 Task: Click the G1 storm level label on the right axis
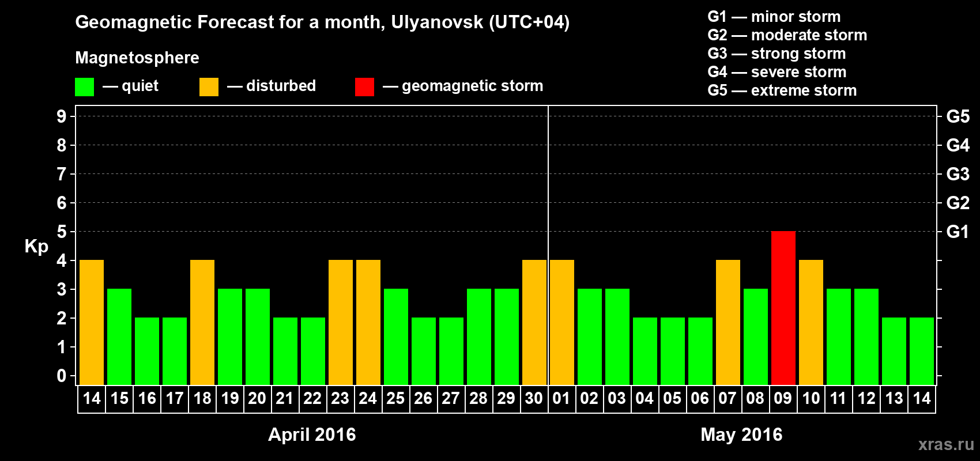(958, 232)
